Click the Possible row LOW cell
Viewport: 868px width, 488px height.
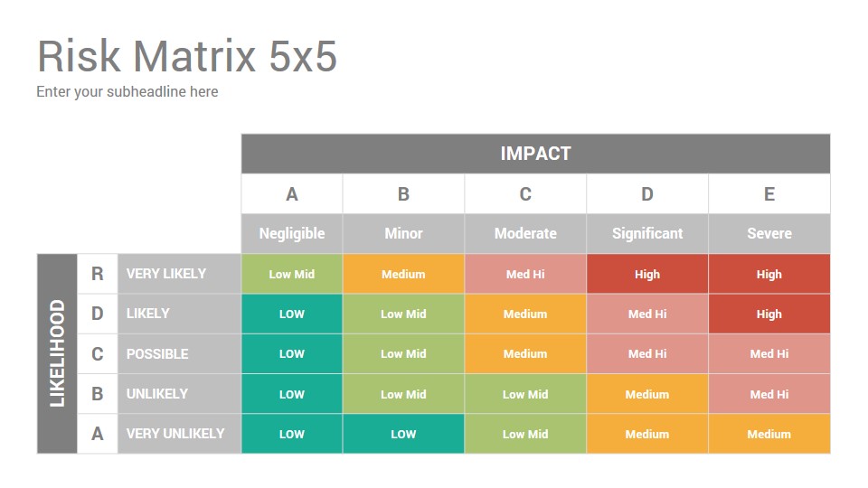pyautogui.click(x=292, y=353)
